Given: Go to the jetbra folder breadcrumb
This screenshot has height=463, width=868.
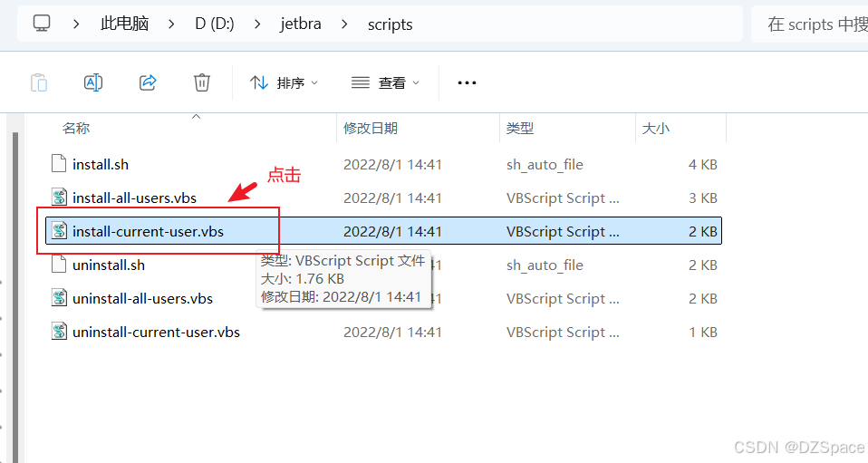Looking at the screenshot, I should click(301, 24).
